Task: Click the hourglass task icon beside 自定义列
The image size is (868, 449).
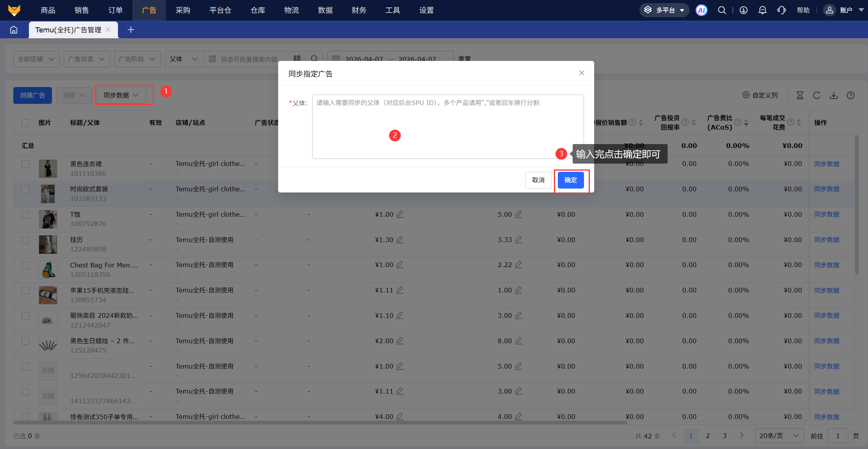Action: coord(800,95)
